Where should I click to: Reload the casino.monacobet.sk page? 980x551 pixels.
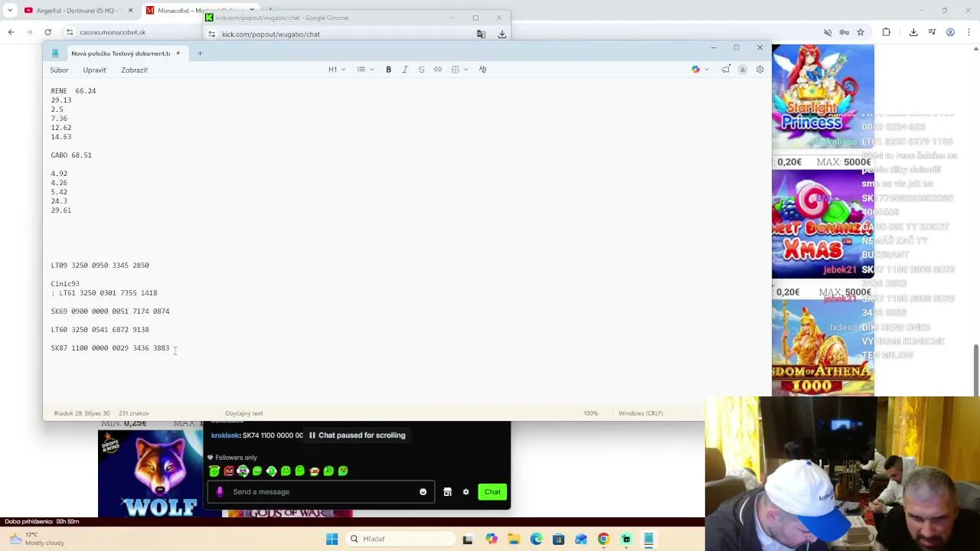(x=47, y=32)
